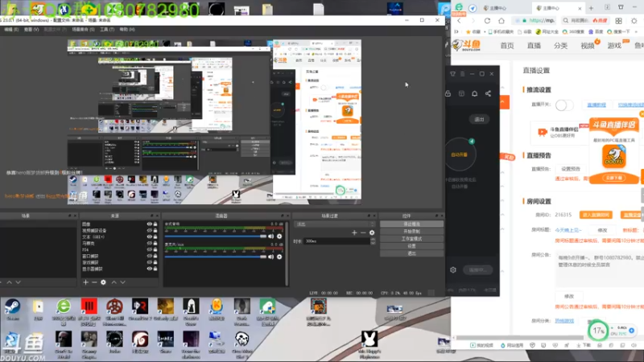Click the 设置预告 button
Image resolution: width=644 pixels, height=362 pixels.
point(571,169)
